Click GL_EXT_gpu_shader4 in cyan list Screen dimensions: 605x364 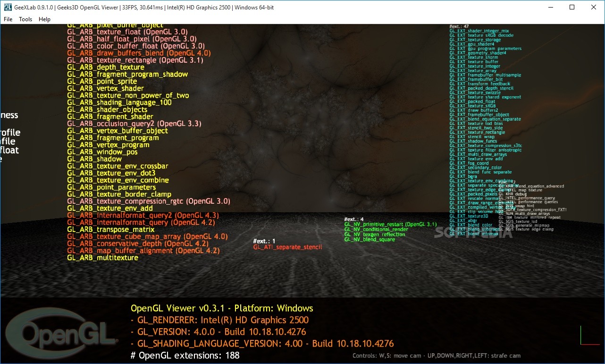472,44
